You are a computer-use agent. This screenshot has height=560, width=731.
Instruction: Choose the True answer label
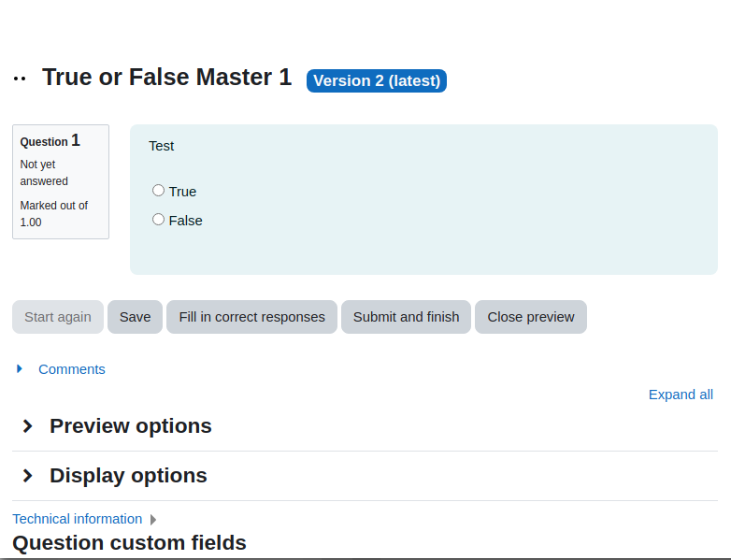[x=182, y=192]
